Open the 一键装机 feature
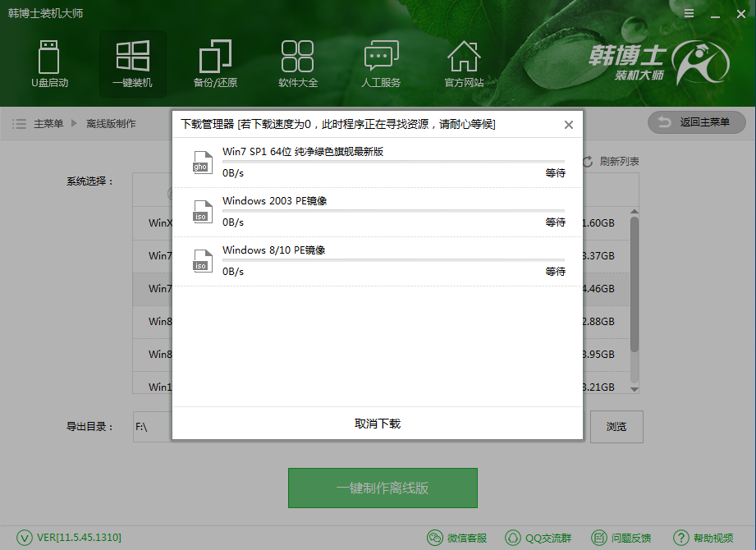This screenshot has width=756, height=550. (133, 63)
